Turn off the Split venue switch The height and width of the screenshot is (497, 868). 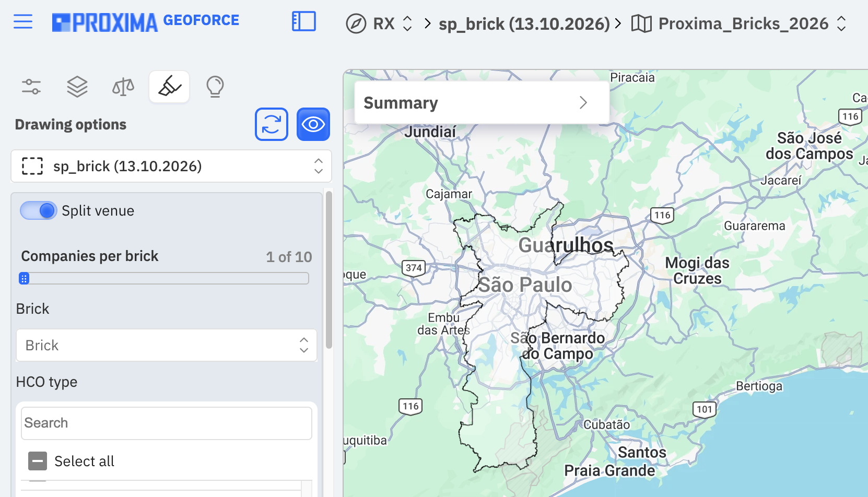click(39, 211)
